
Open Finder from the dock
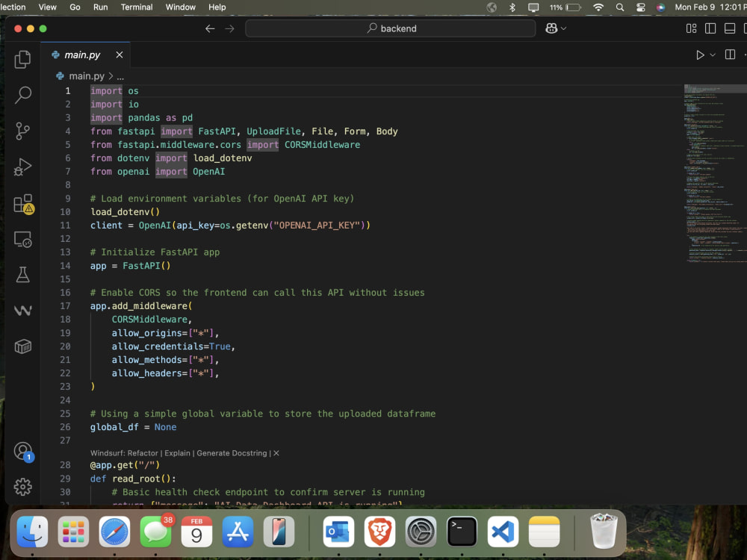(32, 532)
